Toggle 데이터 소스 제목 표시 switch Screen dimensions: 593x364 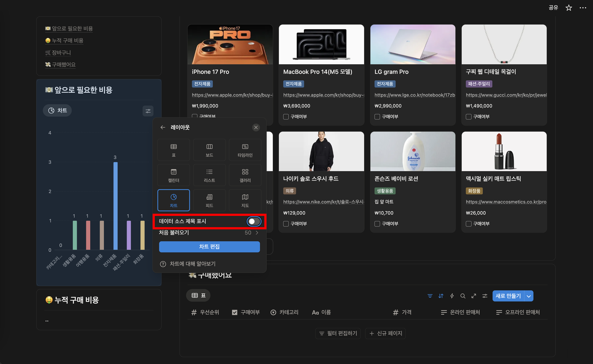tap(254, 222)
